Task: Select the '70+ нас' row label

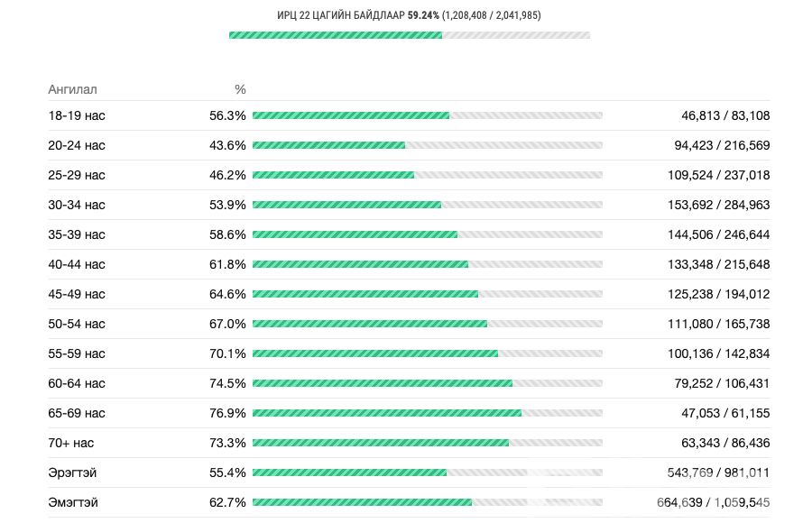Action: (71, 443)
